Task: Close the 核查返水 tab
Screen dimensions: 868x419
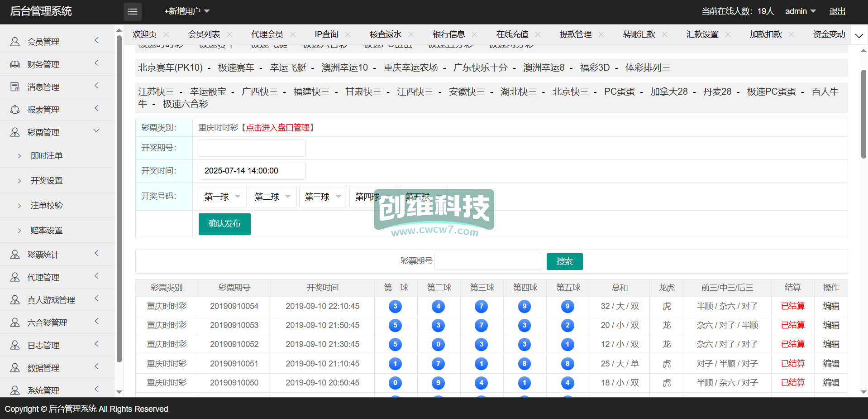Action: pyautogui.click(x=411, y=34)
